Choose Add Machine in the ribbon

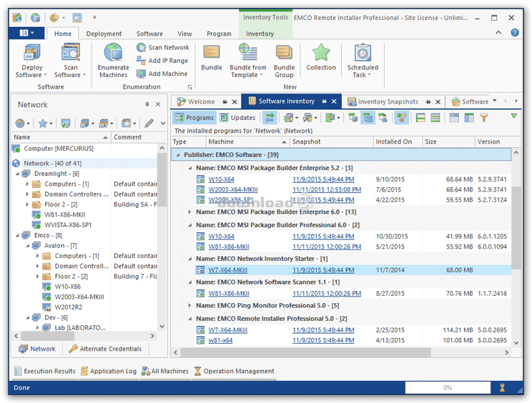[162, 74]
